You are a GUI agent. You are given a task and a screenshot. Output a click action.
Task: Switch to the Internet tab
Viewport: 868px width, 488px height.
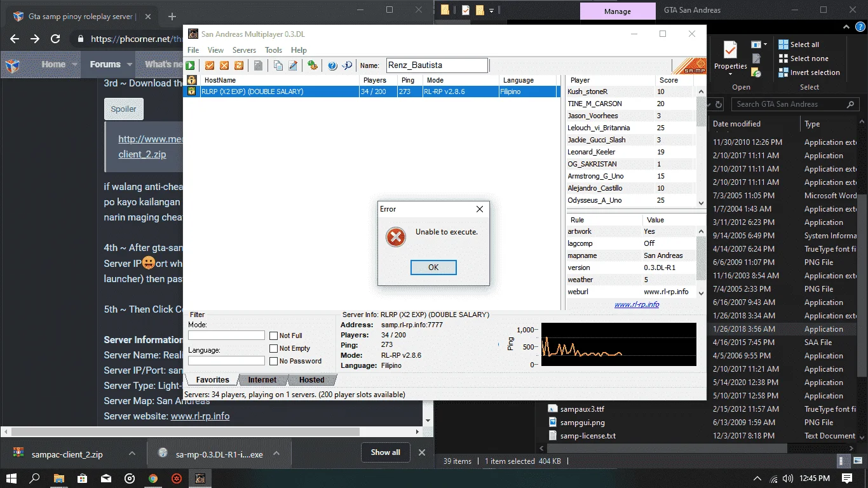[262, 380]
